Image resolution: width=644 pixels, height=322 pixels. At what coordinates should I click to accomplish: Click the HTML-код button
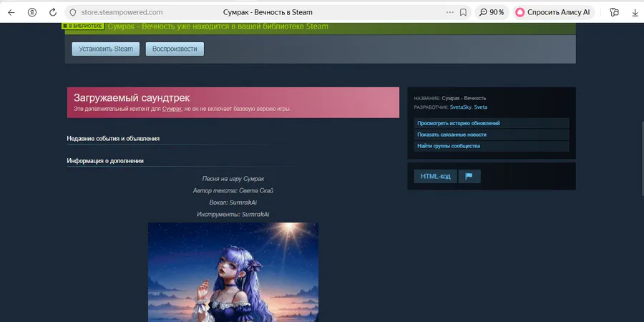[435, 176]
